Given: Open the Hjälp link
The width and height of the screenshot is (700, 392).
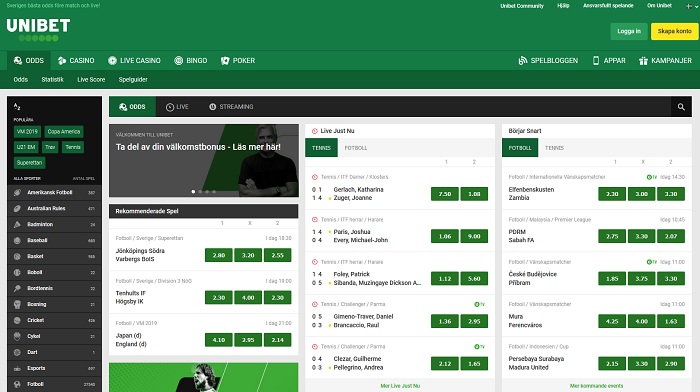Looking at the screenshot, I should (563, 6).
